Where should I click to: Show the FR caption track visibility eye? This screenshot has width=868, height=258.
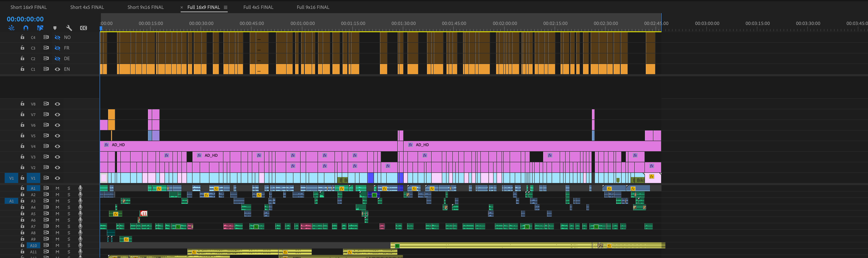57,48
